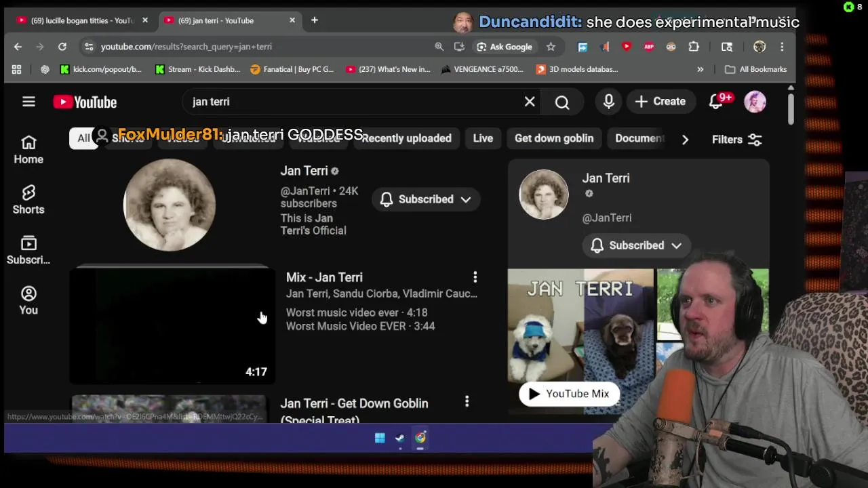
Task: Play the Mix - Jan Terri thumbnail
Action: tap(172, 325)
